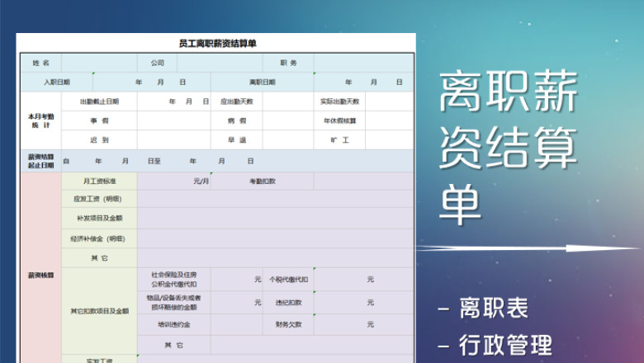This screenshot has height=363, width=644.
Task: Click the date cell beside 出勤截止日期
Action: pyautogui.click(x=173, y=101)
